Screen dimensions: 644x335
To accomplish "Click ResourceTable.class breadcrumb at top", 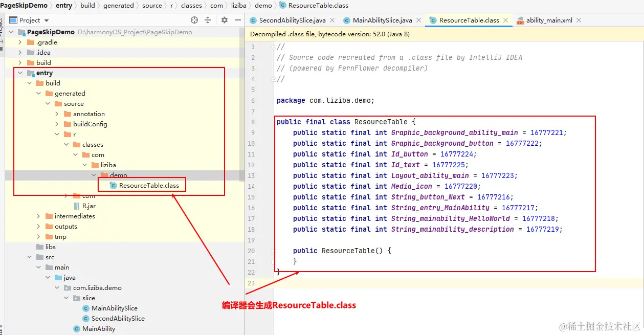I will (314, 6).
